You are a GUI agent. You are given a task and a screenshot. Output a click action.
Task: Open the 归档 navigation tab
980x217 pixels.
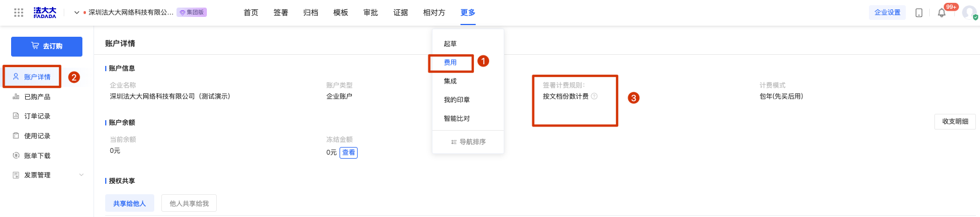(310, 12)
